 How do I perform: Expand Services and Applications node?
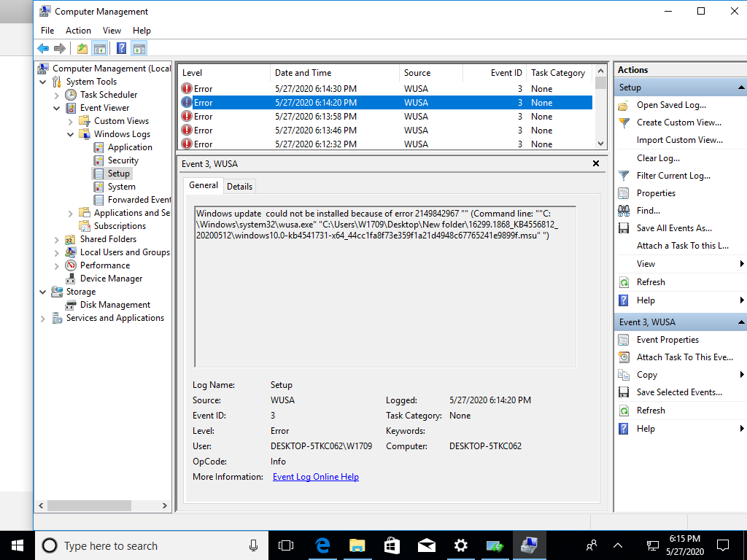tap(43, 318)
